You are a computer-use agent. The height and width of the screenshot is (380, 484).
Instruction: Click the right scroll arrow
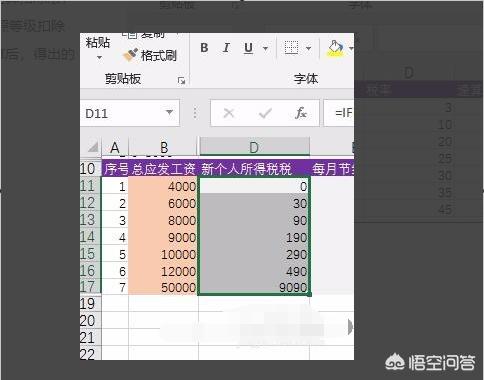tap(350, 327)
